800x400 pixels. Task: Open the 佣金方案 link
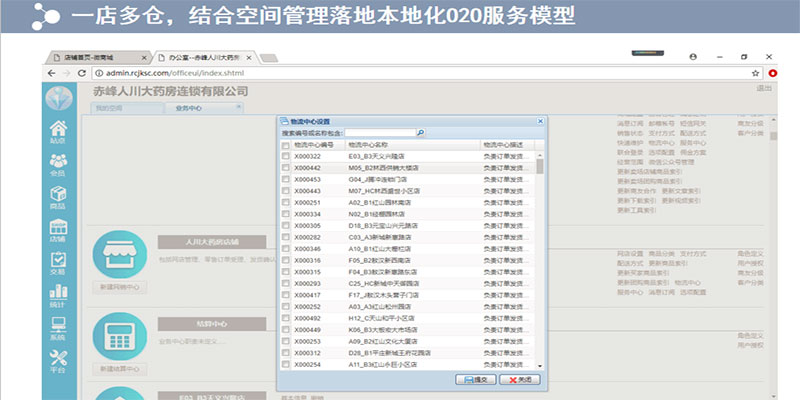tap(694, 152)
